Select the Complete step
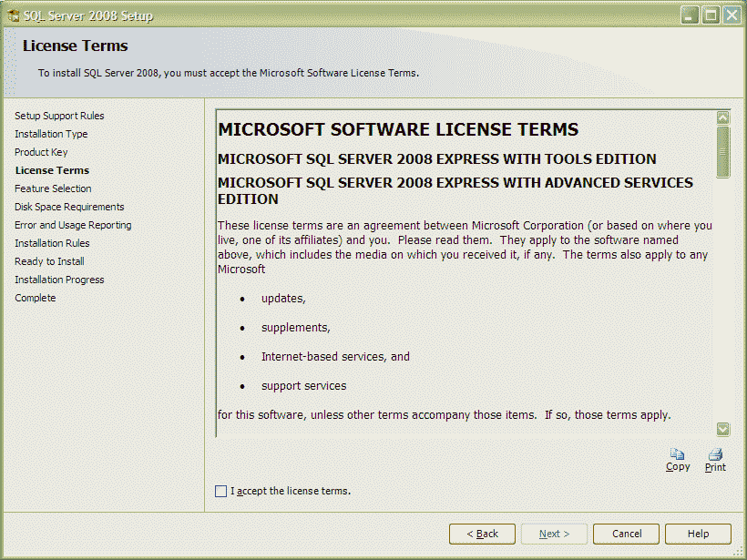Viewport: 747px width, 560px height. click(x=36, y=298)
